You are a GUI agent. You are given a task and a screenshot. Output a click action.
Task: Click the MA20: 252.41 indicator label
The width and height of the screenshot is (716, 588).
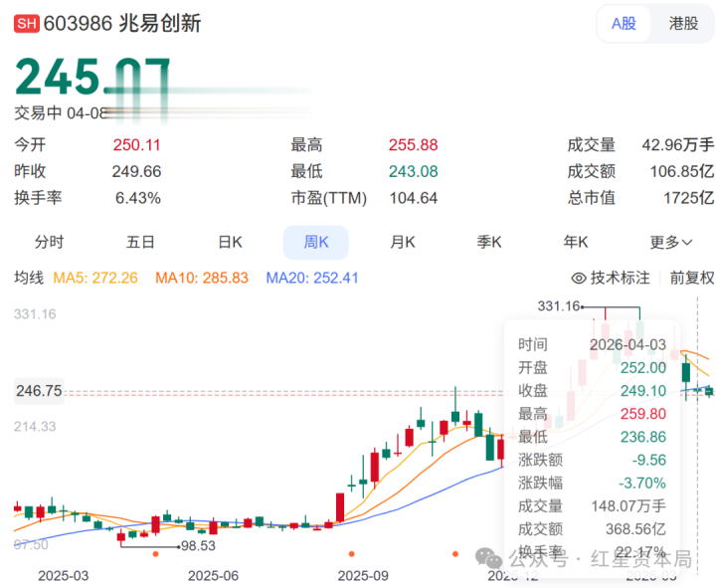tap(312, 278)
